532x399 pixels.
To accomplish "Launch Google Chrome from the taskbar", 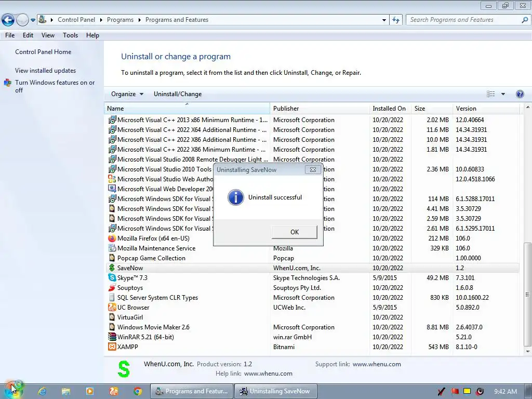I will click(x=138, y=391).
